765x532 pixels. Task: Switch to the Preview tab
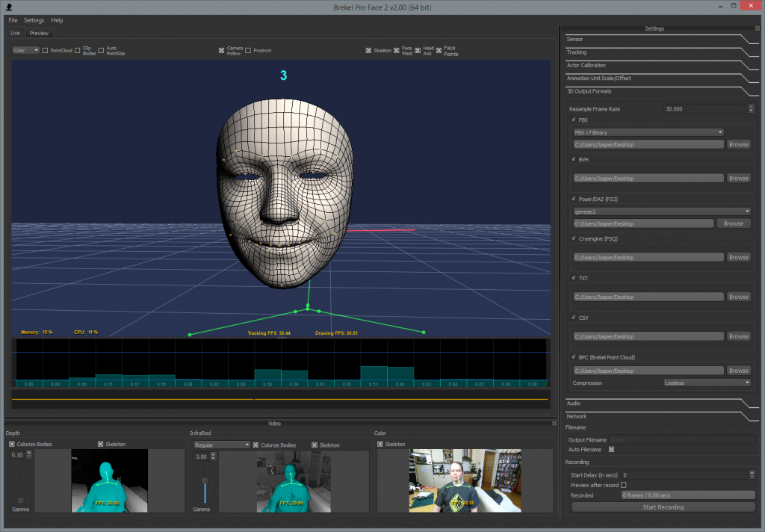(x=39, y=33)
